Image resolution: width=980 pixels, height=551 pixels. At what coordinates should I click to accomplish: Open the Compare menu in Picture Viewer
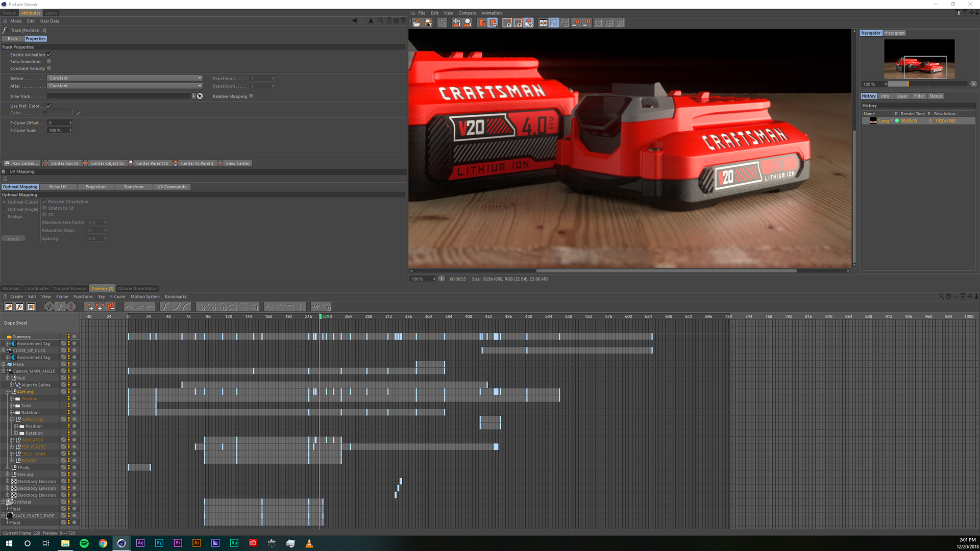tap(467, 13)
